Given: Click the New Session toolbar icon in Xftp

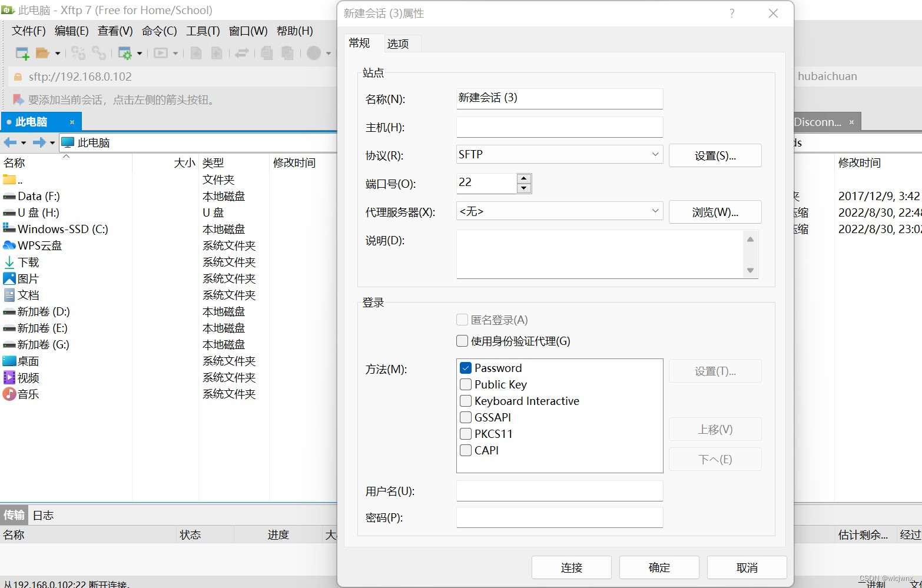Looking at the screenshot, I should point(22,54).
